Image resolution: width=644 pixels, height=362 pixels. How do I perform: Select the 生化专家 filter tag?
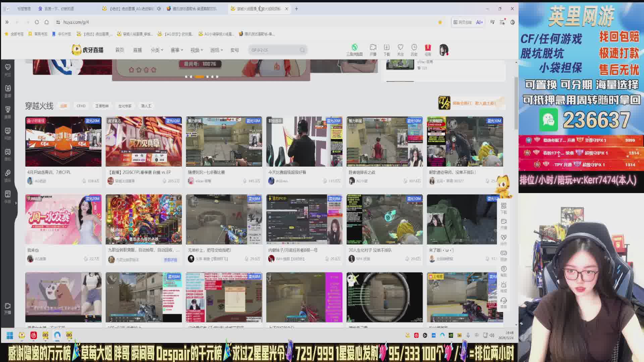tap(124, 106)
